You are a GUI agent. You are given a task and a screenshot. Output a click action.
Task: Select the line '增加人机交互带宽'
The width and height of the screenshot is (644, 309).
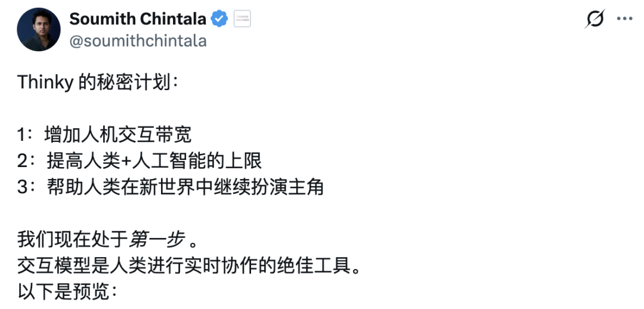(x=118, y=135)
